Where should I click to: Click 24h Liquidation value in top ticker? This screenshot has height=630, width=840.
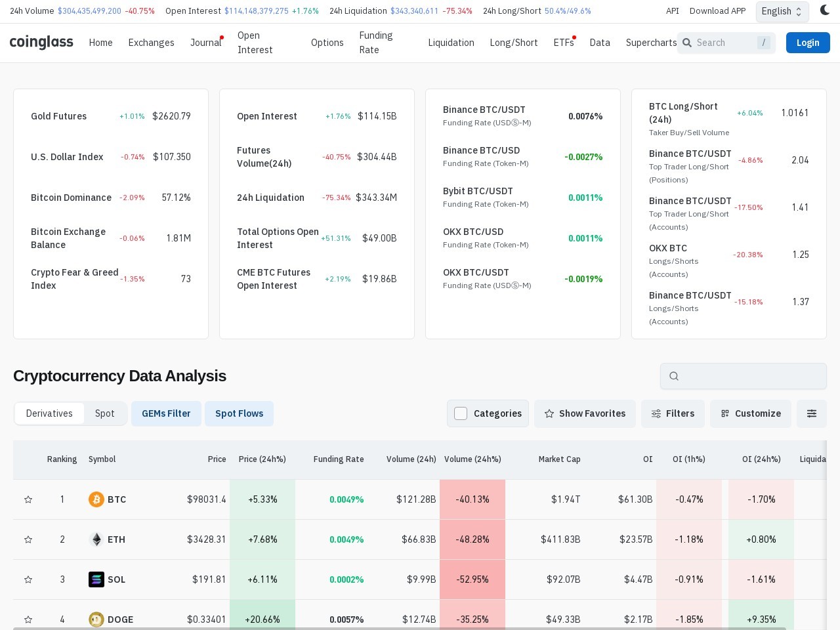(414, 11)
